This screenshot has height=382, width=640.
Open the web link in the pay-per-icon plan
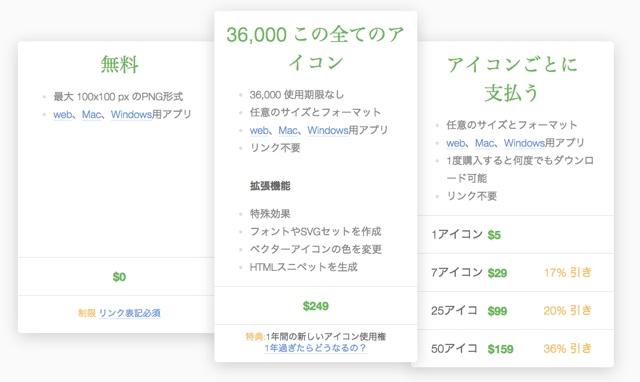(456, 143)
